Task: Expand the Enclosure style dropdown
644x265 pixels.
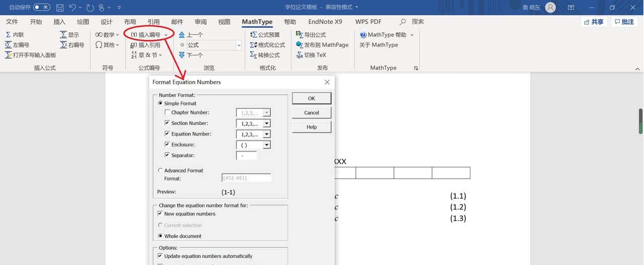Action: tap(266, 145)
